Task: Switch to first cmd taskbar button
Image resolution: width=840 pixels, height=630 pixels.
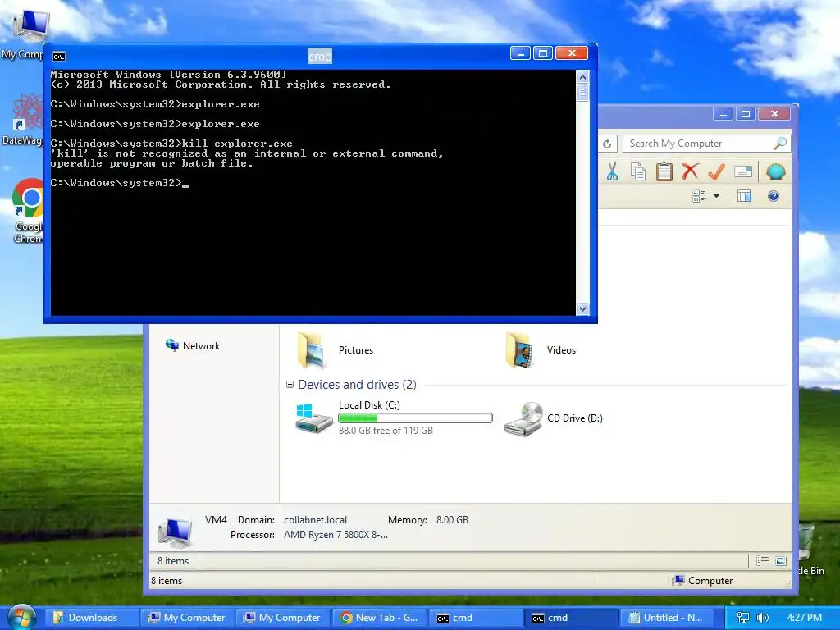Action: coord(476,618)
